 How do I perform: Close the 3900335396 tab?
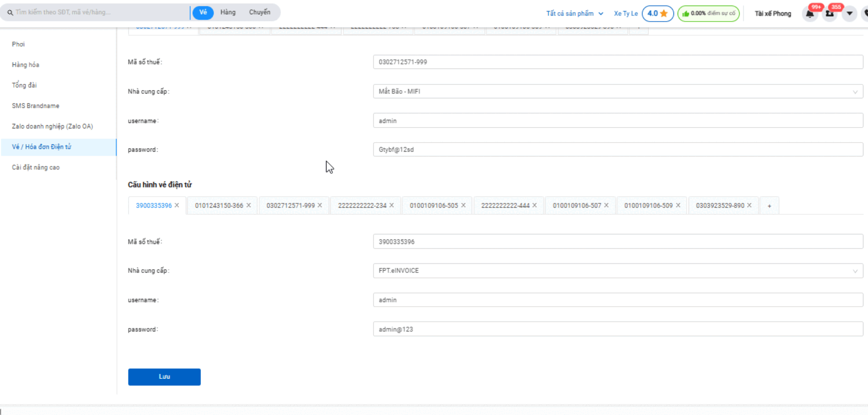tap(177, 205)
